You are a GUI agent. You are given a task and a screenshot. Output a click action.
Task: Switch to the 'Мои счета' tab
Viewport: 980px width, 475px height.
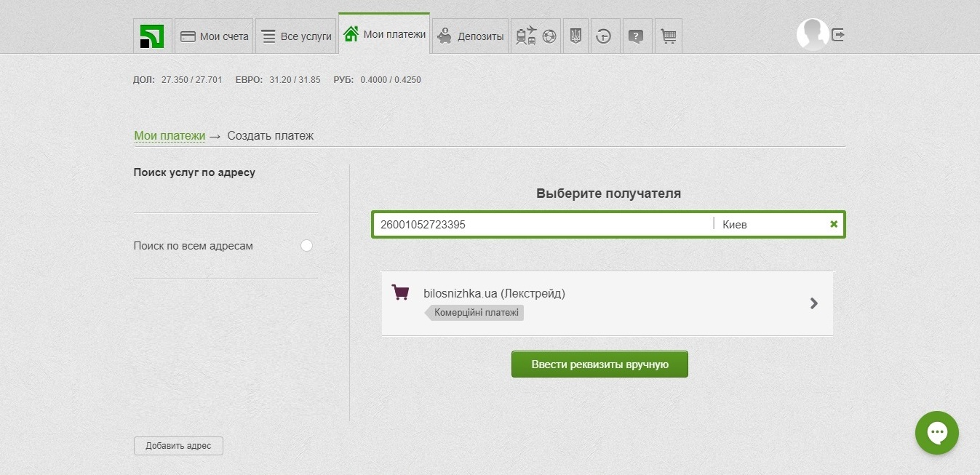(x=214, y=36)
